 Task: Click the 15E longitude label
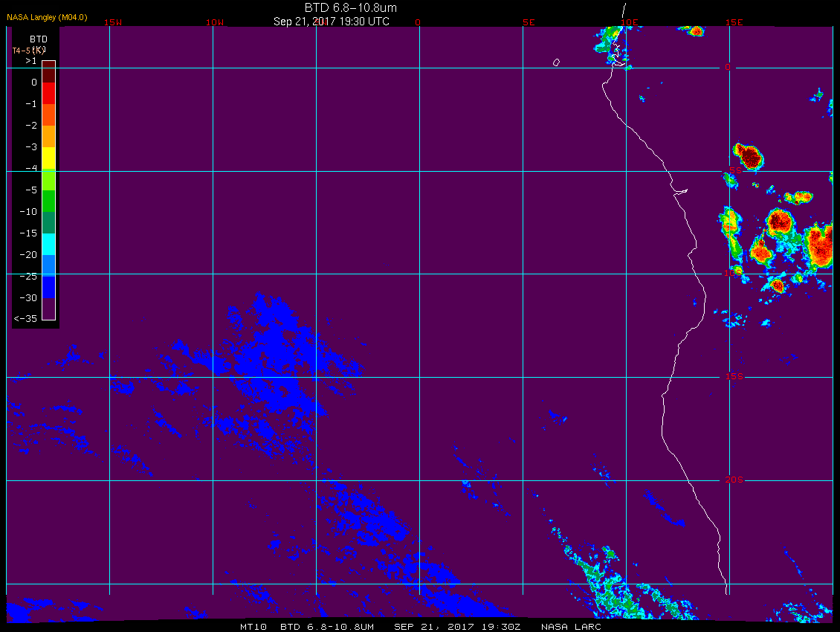[x=734, y=22]
